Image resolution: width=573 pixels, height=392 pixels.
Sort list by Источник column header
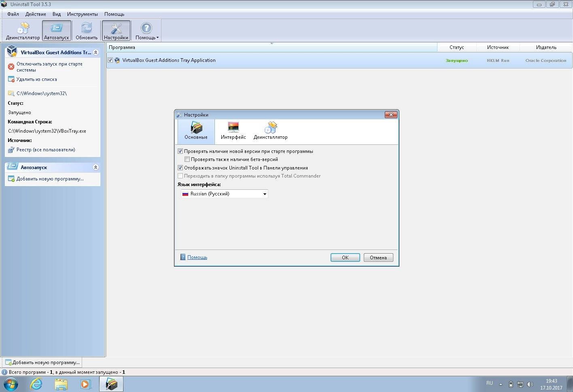click(498, 47)
